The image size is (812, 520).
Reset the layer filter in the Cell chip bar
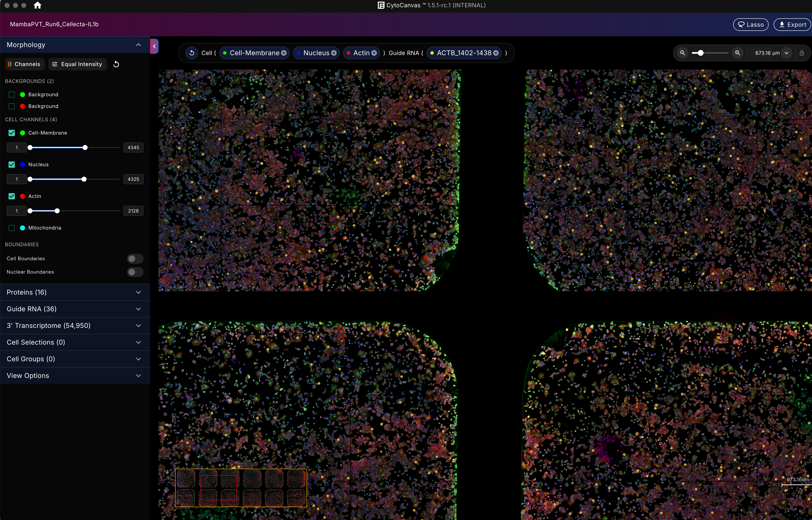point(192,53)
